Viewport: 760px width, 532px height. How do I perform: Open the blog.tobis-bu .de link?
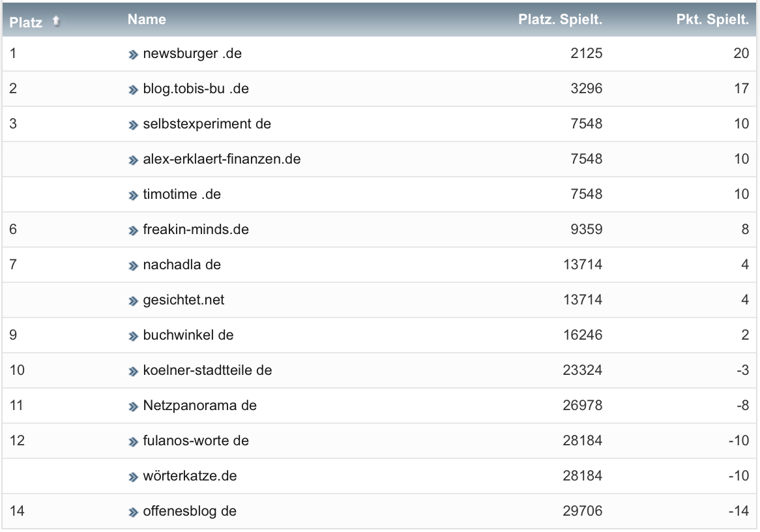(196, 89)
